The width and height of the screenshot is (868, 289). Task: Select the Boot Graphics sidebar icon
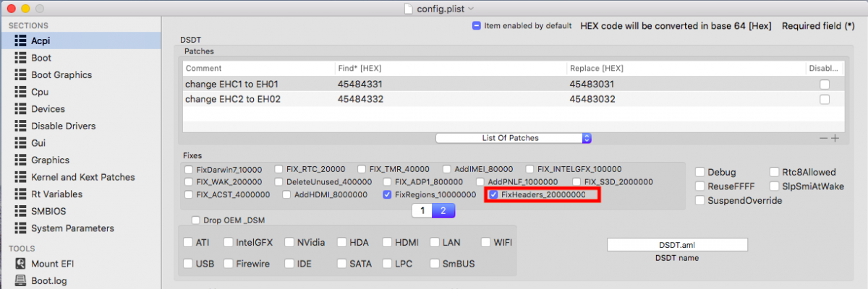[20, 75]
